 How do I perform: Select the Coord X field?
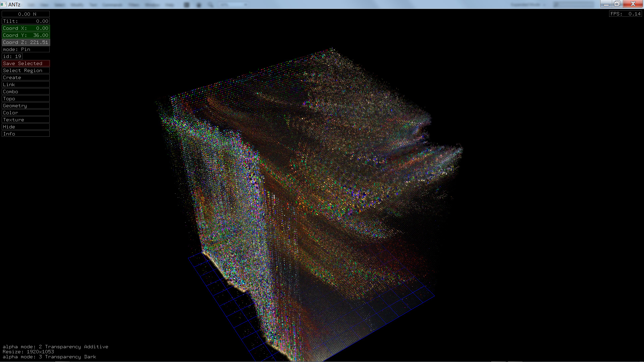25,28
